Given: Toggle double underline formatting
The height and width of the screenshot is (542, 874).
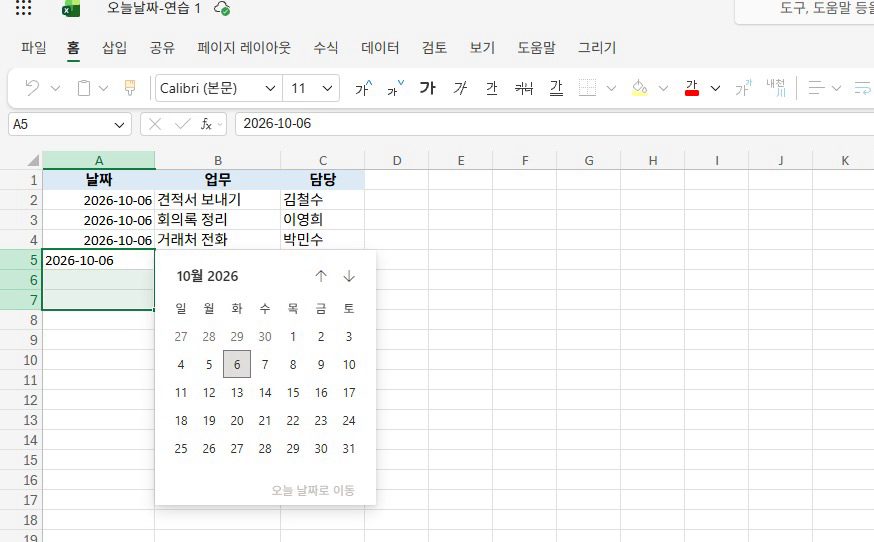Looking at the screenshot, I should (x=556, y=88).
